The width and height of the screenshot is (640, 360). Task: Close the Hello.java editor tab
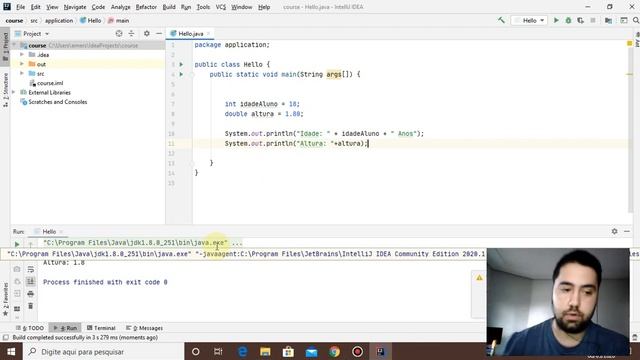[x=208, y=33]
